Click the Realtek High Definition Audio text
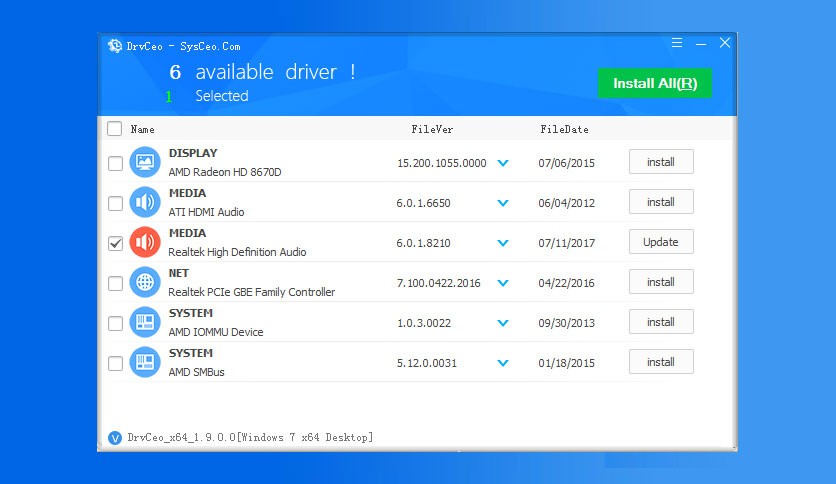Viewport: 836px width, 484px height. [x=237, y=252]
